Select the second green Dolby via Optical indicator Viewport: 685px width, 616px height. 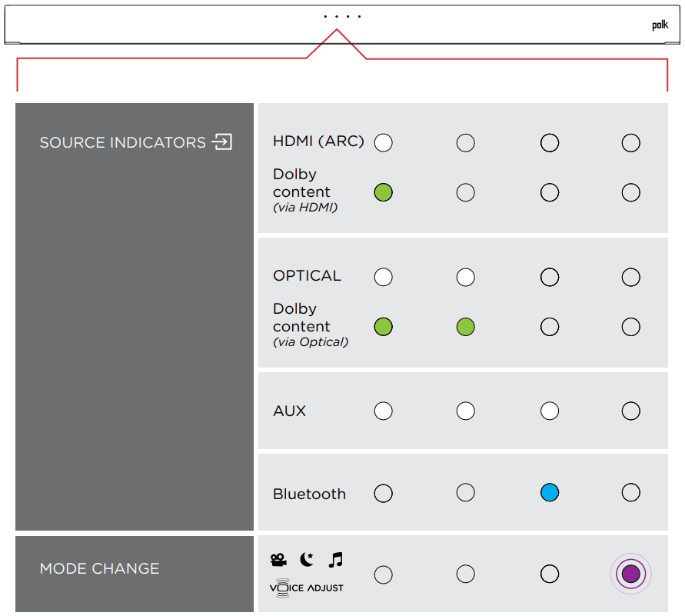click(x=465, y=327)
